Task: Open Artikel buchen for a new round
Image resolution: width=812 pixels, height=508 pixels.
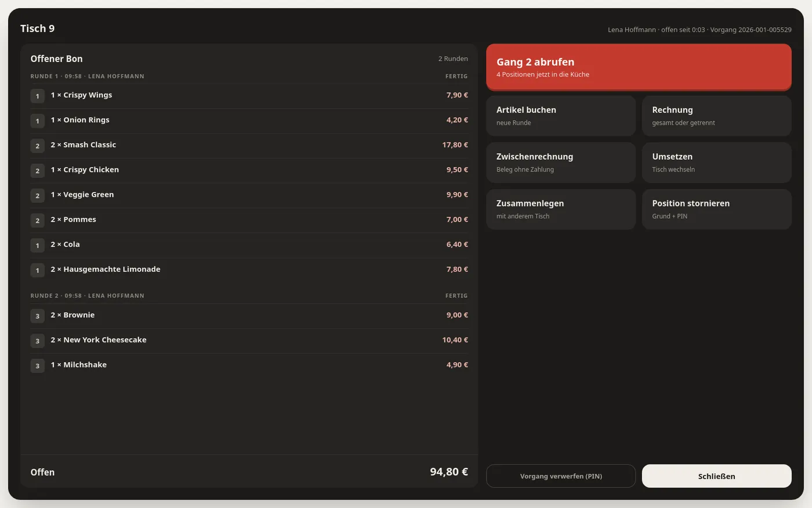Action: pos(561,116)
